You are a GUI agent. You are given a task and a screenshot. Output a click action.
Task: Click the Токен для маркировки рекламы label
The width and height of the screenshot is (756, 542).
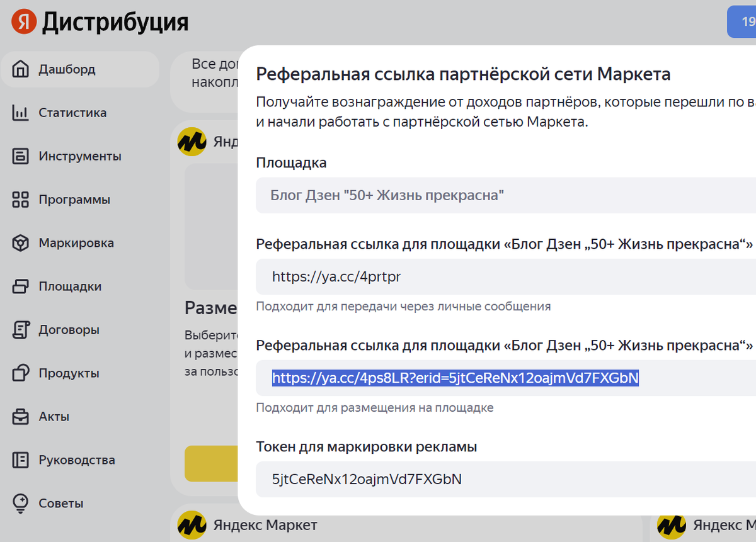coord(367,447)
